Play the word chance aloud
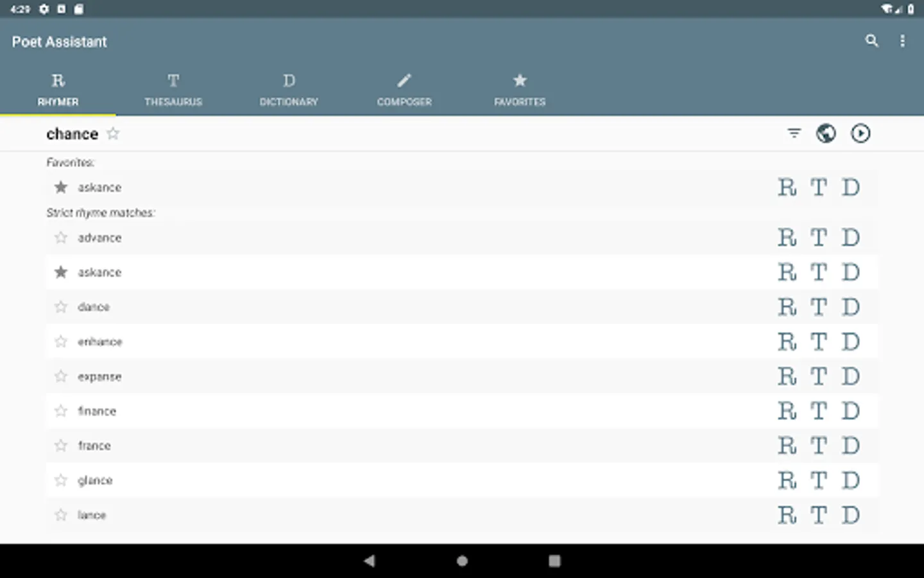 tap(860, 134)
